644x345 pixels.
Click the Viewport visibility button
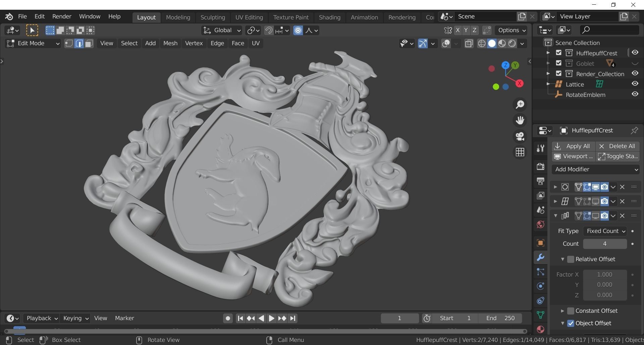click(573, 156)
